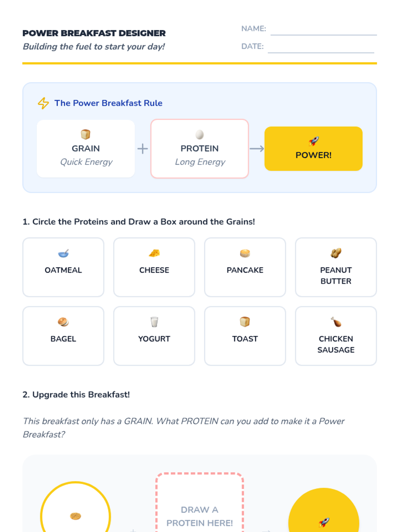The width and height of the screenshot is (399, 532).
Task: Click the rocket icon above POWER!
Action: tap(314, 141)
